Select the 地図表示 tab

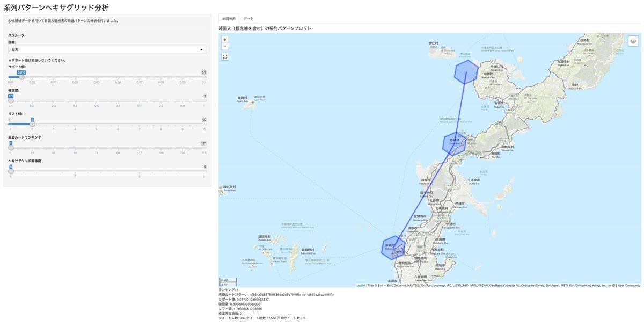(229, 19)
